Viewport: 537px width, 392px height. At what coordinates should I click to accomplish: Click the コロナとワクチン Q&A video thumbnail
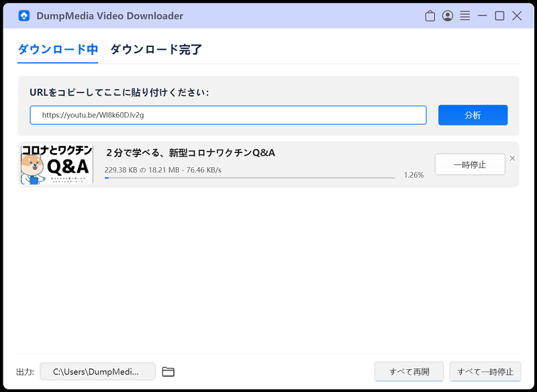click(57, 164)
